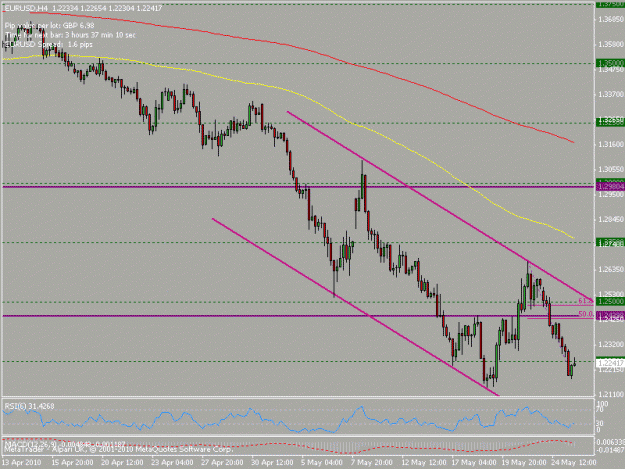625x469 pixels.
Task: Click the 'Time for next bar' countdown text
Action: pyautogui.click(x=70, y=35)
